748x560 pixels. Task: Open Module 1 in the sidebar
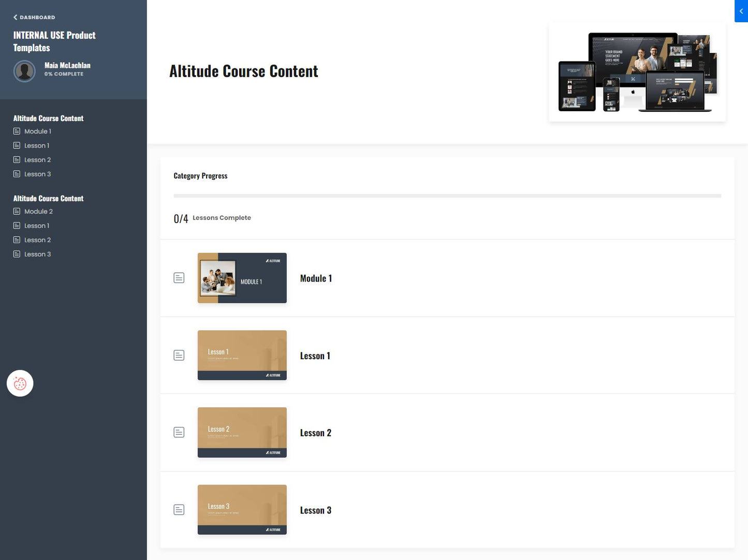[37, 131]
